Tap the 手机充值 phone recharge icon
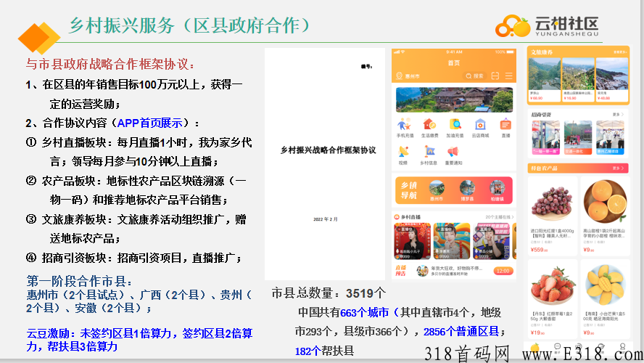This screenshot has height=363, width=644. [x=405, y=125]
